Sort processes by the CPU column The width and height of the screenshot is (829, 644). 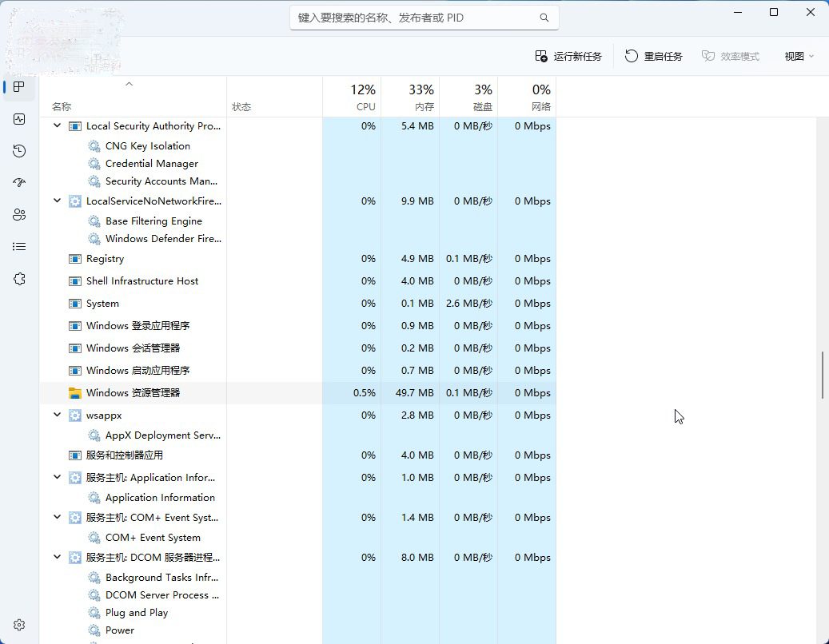pos(352,96)
